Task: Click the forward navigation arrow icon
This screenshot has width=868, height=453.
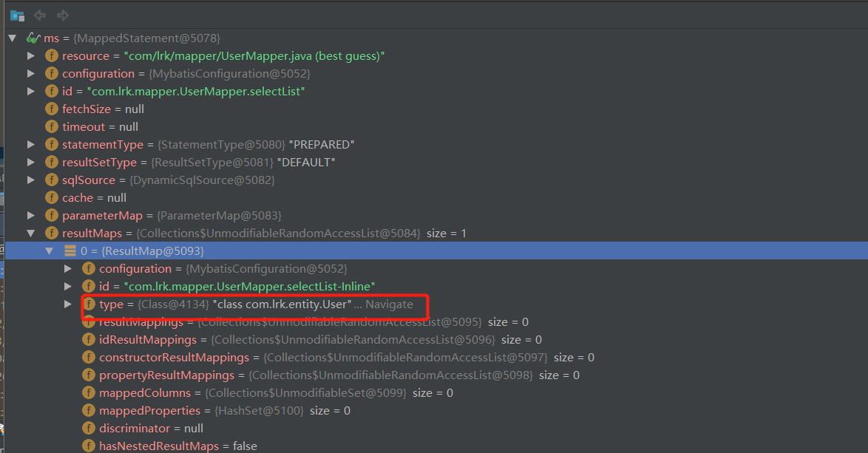Action: 63,15
